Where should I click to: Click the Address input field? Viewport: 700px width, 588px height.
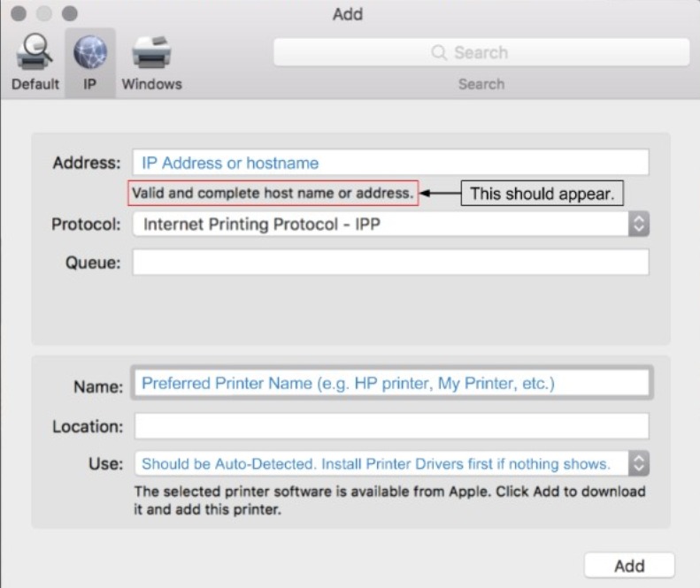tap(390, 163)
